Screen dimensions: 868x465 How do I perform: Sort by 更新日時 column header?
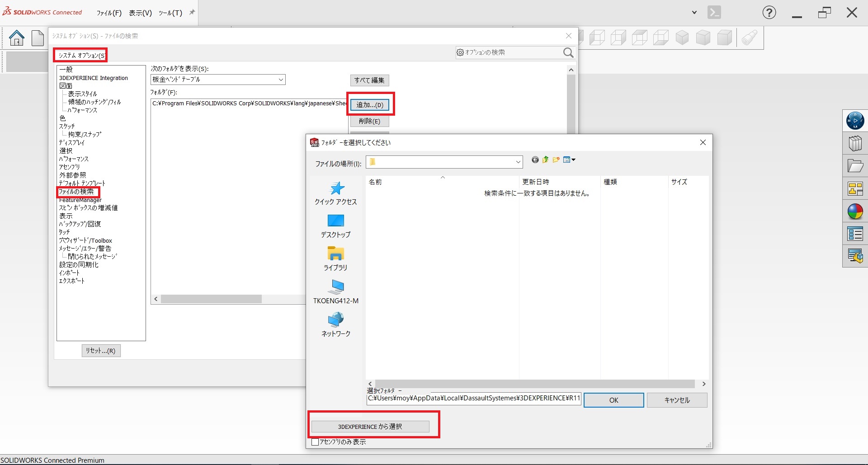(x=560, y=182)
